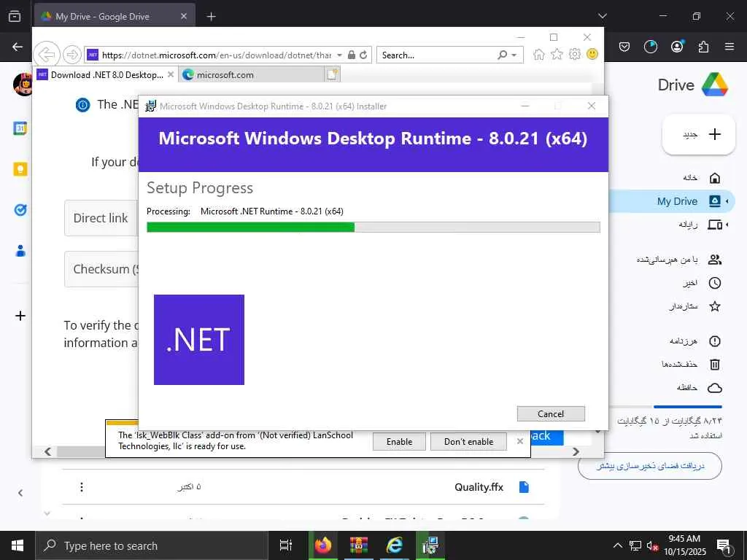Open Shared with me in Drive sidebar
Viewport: 747px width, 560px height.
point(679,260)
